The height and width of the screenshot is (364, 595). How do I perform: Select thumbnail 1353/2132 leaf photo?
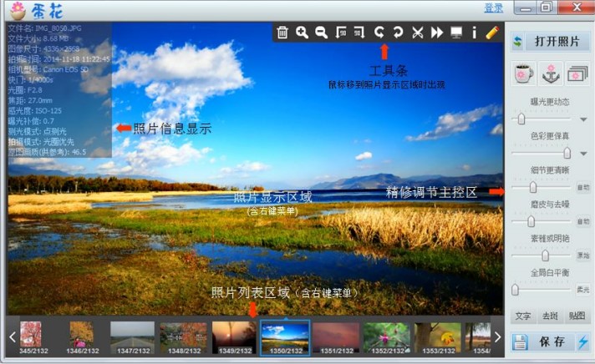pyautogui.click(x=438, y=338)
